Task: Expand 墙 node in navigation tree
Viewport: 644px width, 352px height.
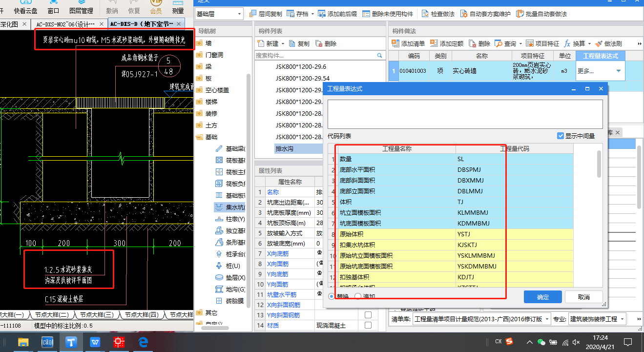Action: pyautogui.click(x=199, y=43)
